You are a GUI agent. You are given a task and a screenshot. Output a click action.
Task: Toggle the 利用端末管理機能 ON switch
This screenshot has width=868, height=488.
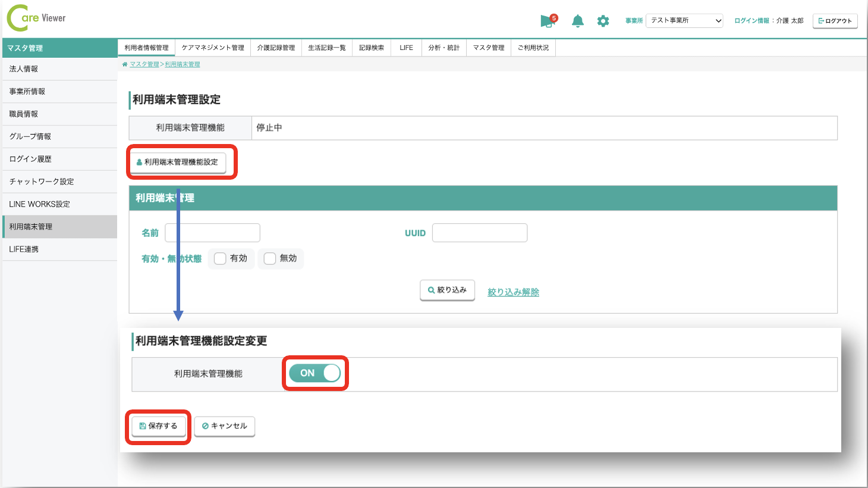tap(315, 373)
